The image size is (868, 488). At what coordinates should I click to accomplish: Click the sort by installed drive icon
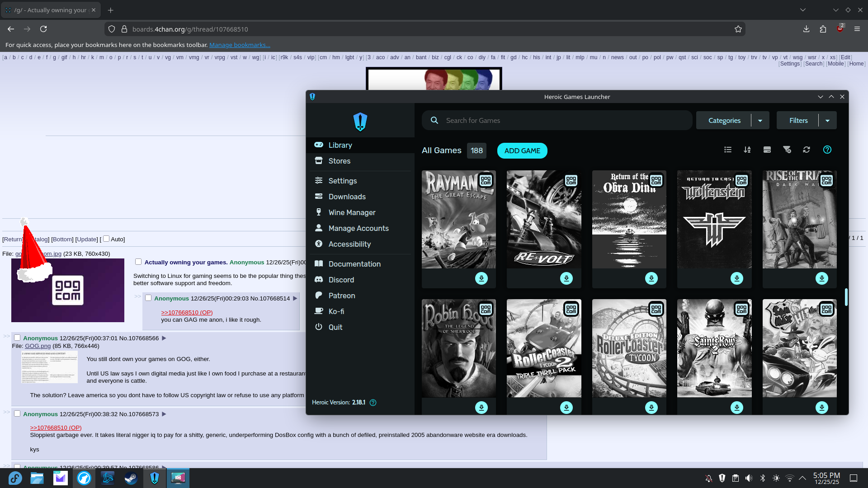coord(767,150)
